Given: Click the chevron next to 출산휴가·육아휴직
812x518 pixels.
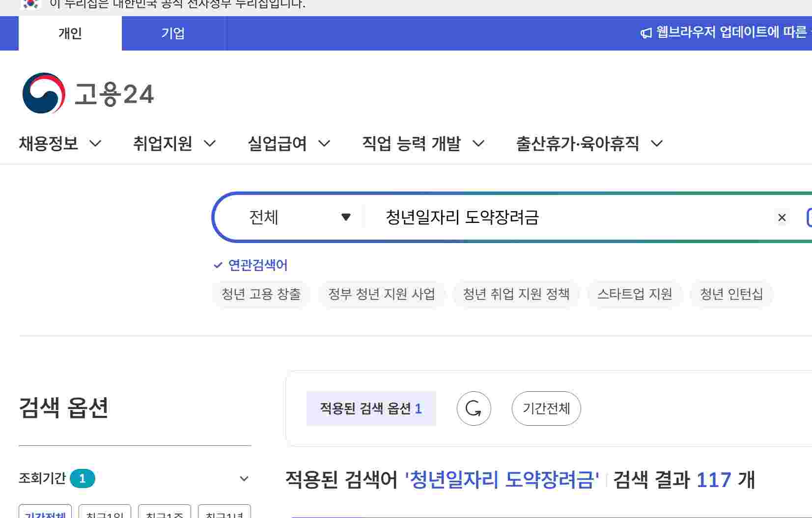Looking at the screenshot, I should point(657,144).
